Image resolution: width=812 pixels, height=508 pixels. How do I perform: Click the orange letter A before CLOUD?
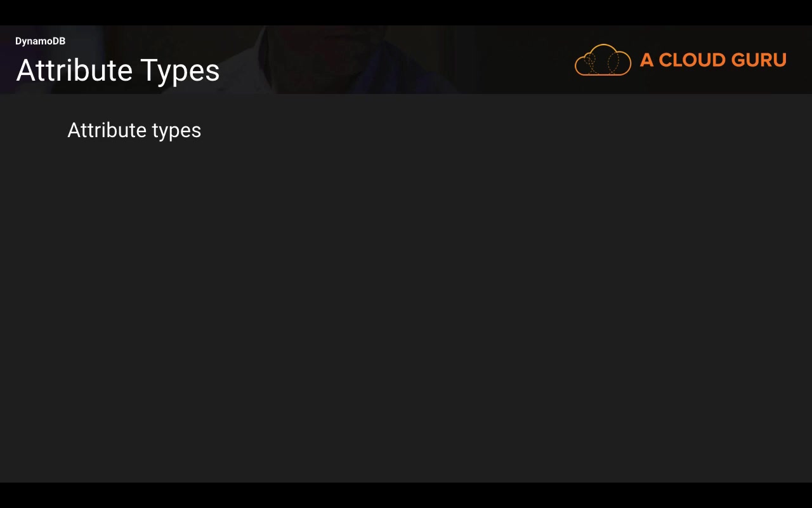(646, 60)
